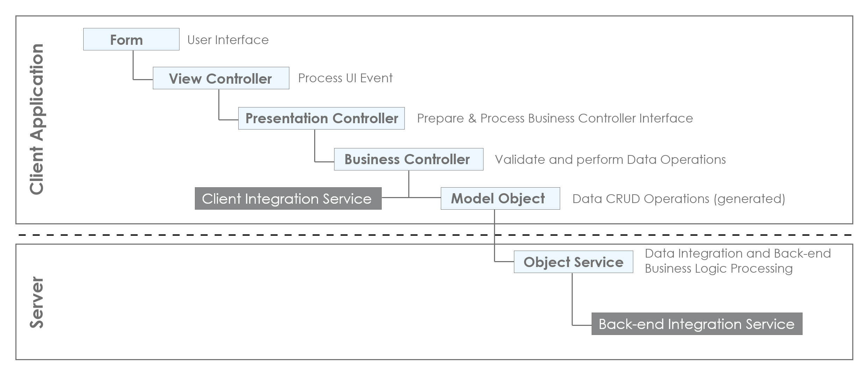Screen dimensions: 868x378
Task: Click the Client Application vertical label
Action: pos(37,119)
